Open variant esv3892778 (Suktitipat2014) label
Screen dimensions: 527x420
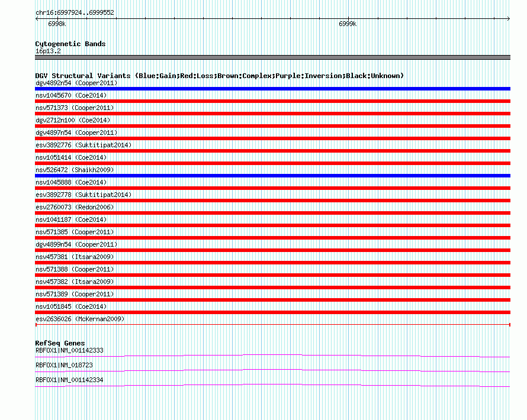[83, 195]
